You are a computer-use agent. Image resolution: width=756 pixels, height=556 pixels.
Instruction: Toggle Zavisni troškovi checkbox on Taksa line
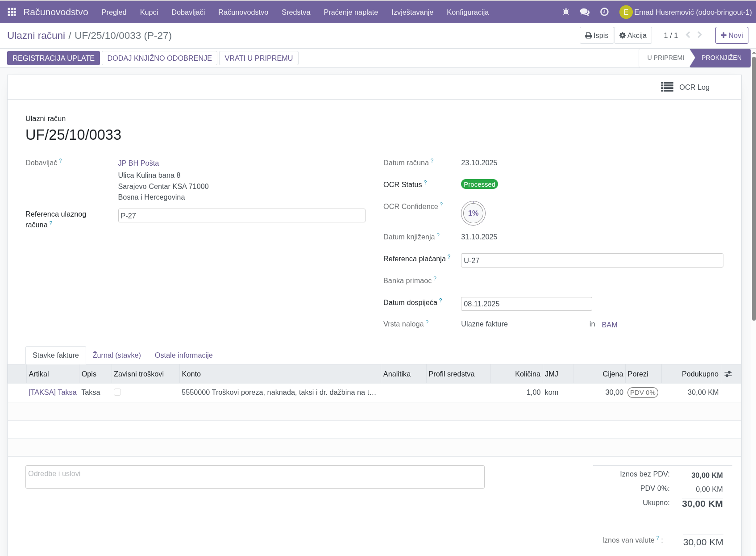pos(117,392)
